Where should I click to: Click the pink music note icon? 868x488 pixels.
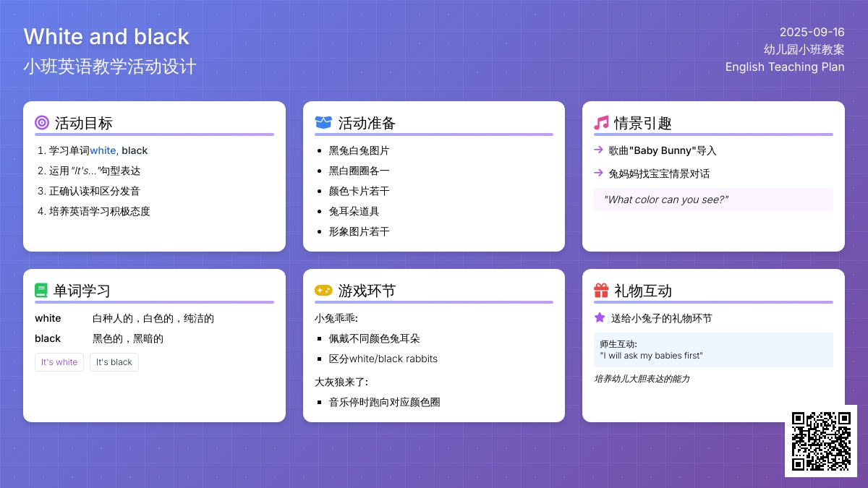click(x=601, y=123)
